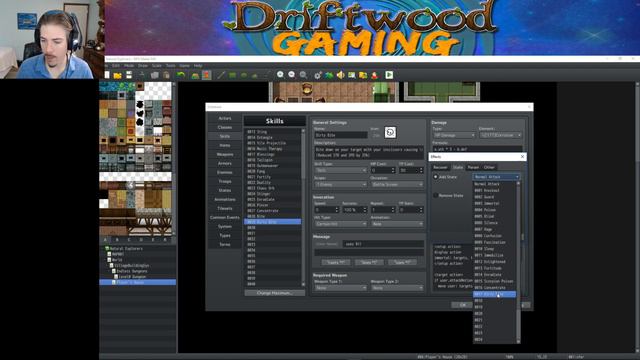The image size is (640, 360).
Task: Open the Occasion dropdown
Action: coord(397,184)
